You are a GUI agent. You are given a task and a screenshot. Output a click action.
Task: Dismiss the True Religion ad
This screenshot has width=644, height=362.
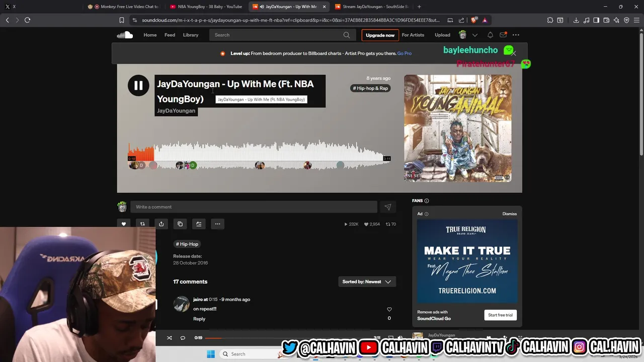point(509,214)
